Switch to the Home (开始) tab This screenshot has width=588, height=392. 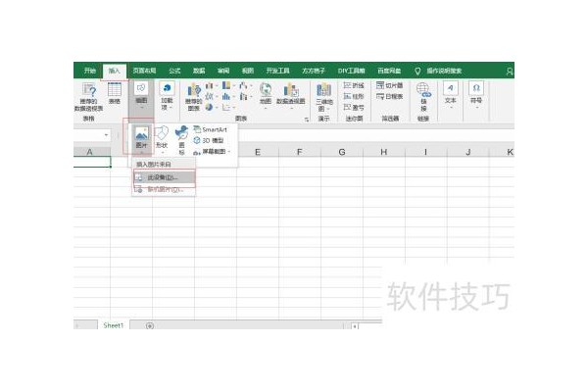90,71
